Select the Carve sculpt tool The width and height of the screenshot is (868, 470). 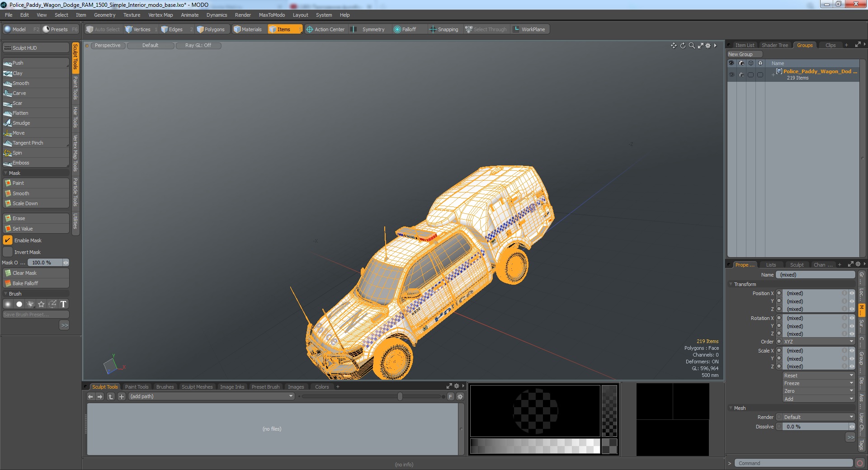click(x=36, y=93)
